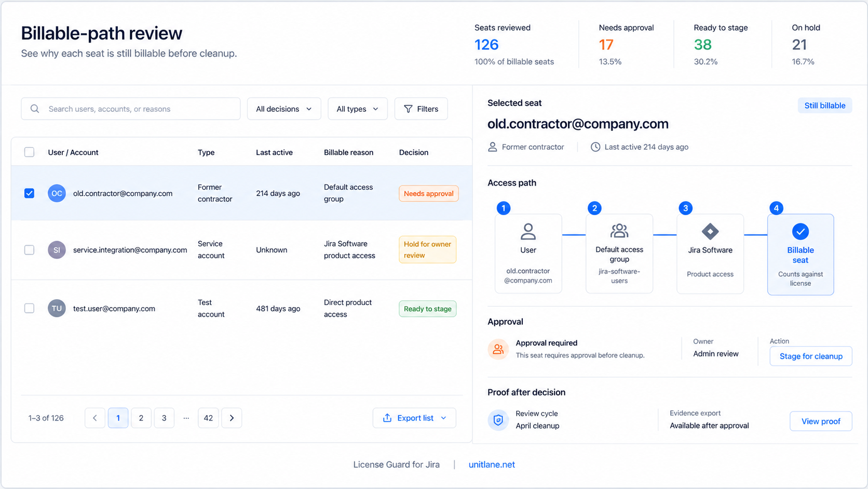Click the Jira Software diamond icon
Image resolution: width=868 pixels, height=489 pixels.
coord(710,231)
